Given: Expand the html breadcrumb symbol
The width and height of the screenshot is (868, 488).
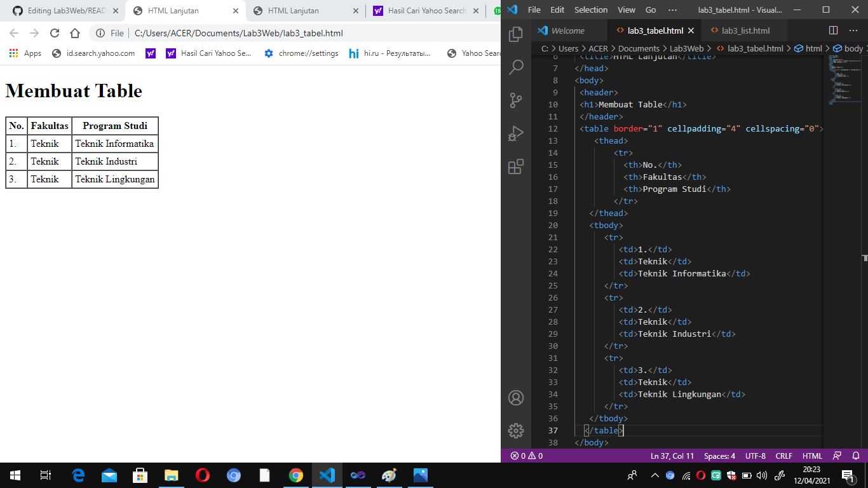Looking at the screenshot, I should point(808,48).
